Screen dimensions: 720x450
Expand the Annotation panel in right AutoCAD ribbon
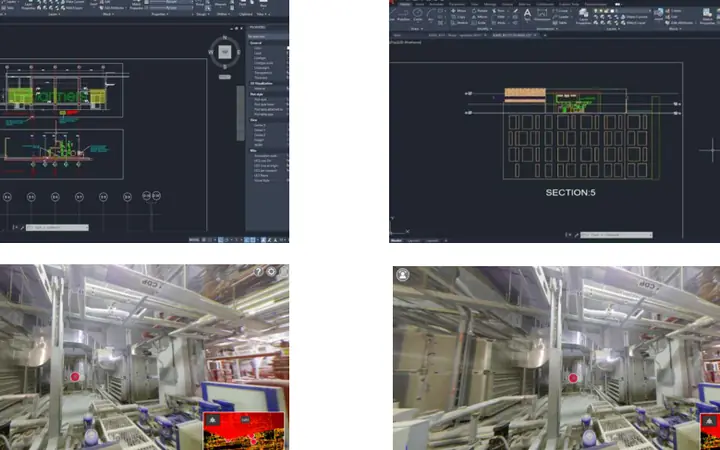[x=547, y=29]
